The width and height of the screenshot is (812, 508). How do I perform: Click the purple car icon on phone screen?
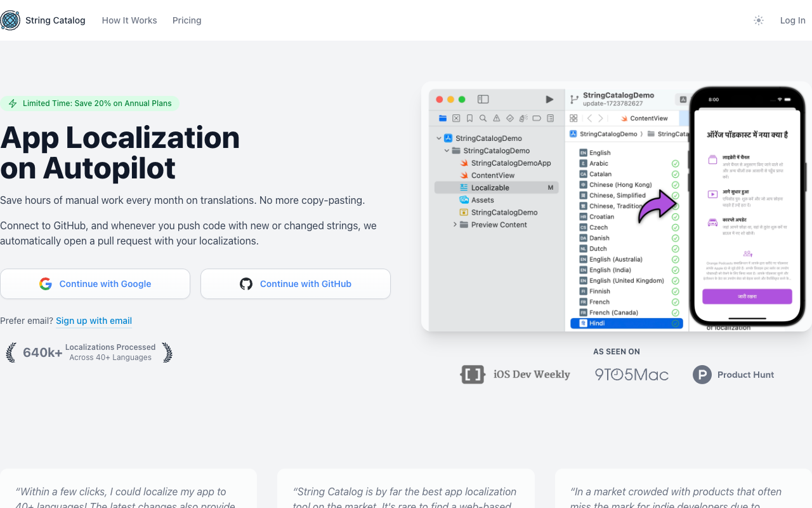click(x=713, y=222)
